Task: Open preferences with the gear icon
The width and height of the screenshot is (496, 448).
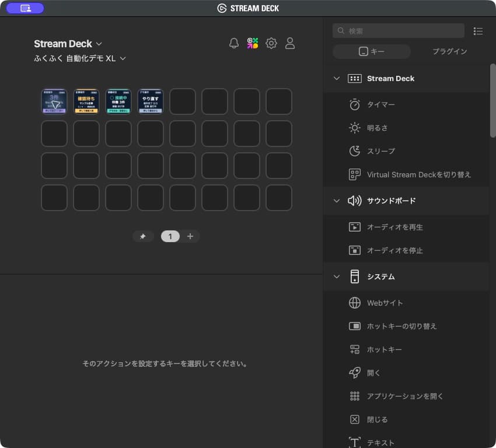Action: click(271, 43)
